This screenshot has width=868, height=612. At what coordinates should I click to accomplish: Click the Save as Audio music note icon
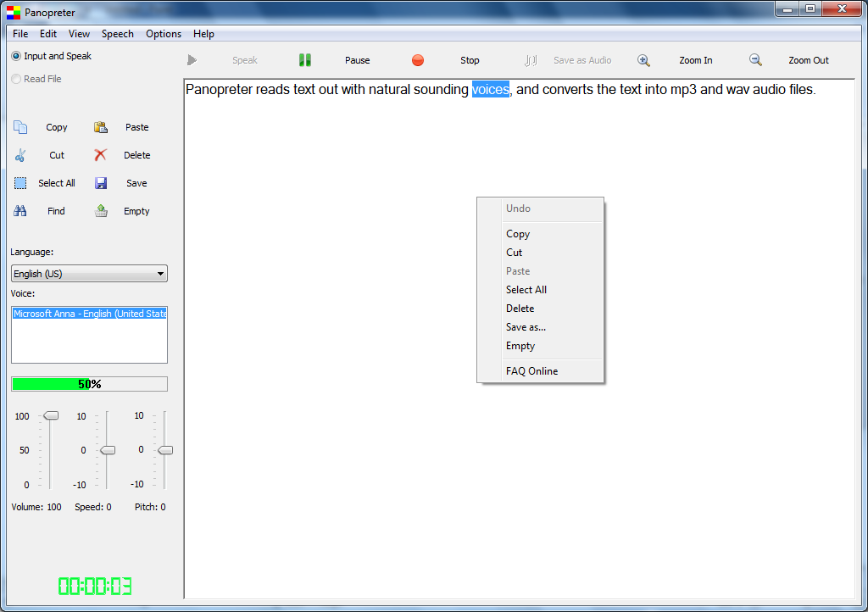pos(531,60)
